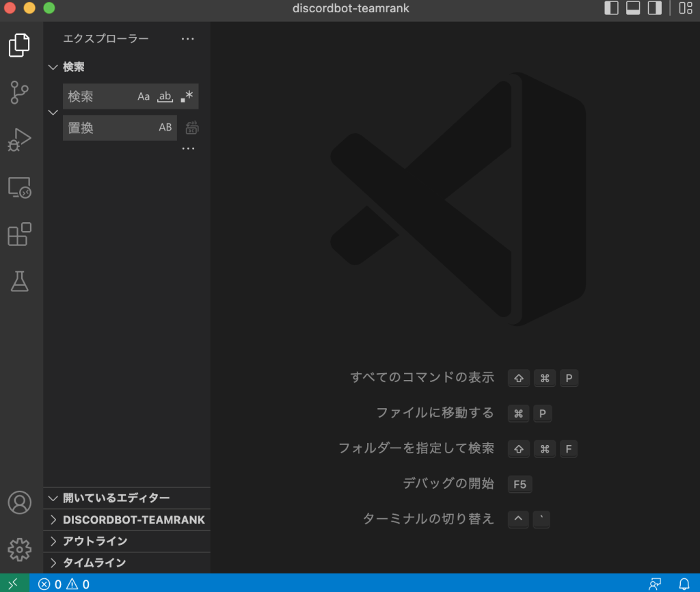Image resolution: width=700 pixels, height=592 pixels.
Task: Minimize window with yellow button
Action: pyautogui.click(x=29, y=8)
